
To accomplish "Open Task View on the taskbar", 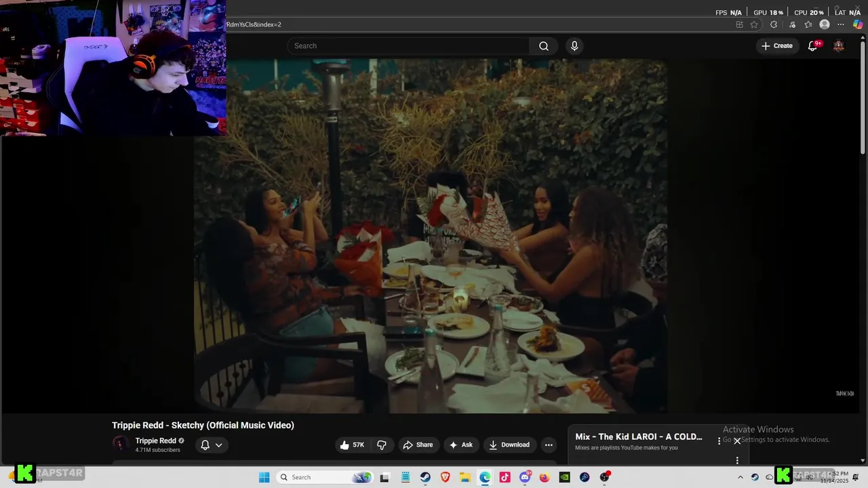I will click(x=385, y=477).
